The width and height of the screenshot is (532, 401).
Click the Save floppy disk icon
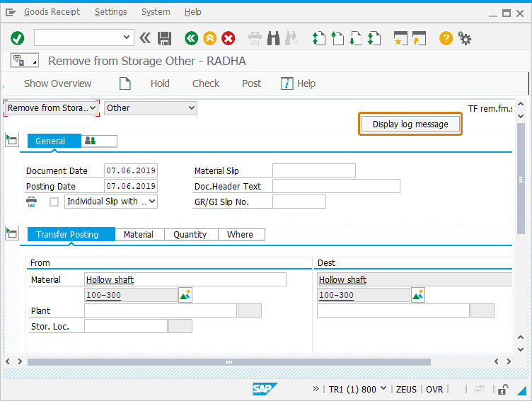point(165,38)
